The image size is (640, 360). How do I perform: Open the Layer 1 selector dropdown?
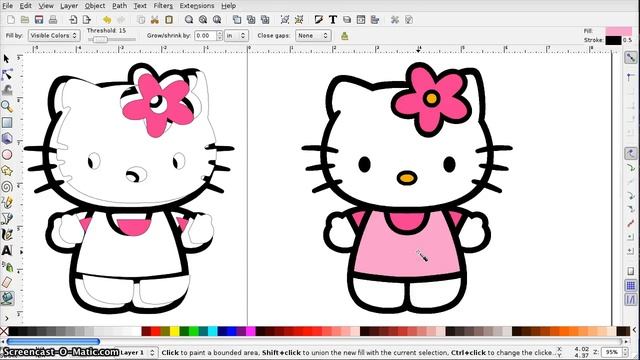[x=138, y=352]
